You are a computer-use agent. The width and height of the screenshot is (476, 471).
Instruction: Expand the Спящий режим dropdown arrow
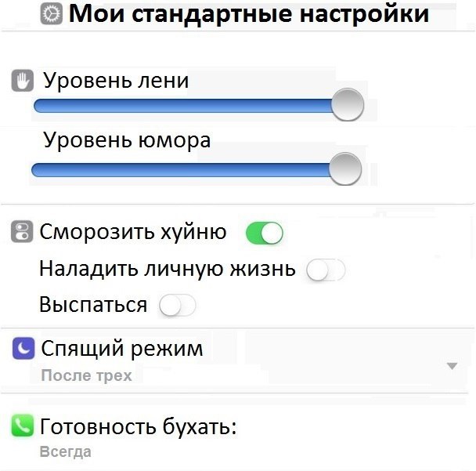coord(451,366)
